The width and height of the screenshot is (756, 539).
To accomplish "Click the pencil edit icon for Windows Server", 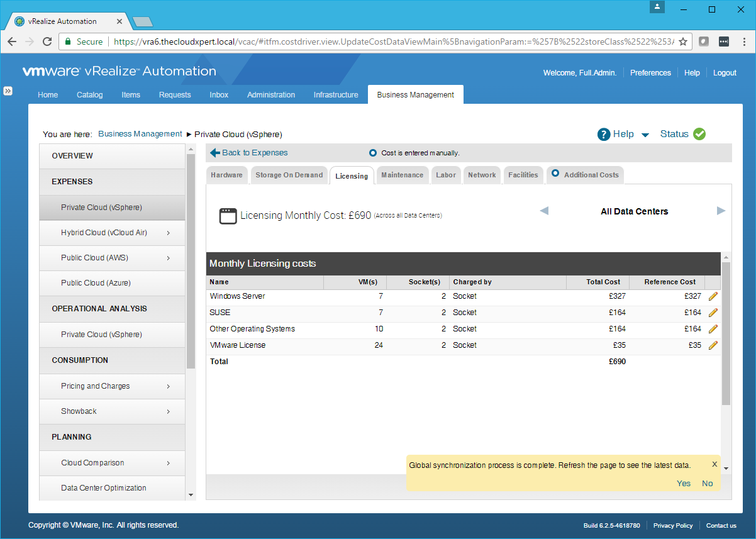I will pos(713,296).
